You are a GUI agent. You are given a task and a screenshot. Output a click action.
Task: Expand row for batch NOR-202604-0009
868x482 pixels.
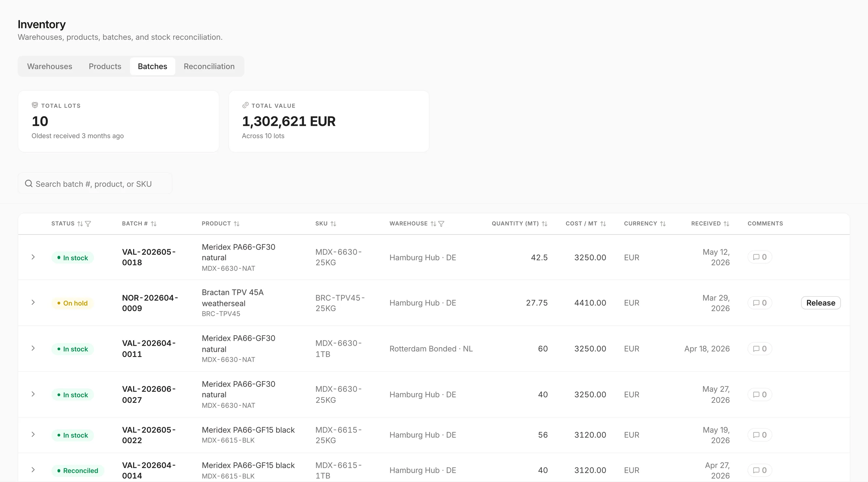[x=33, y=302]
